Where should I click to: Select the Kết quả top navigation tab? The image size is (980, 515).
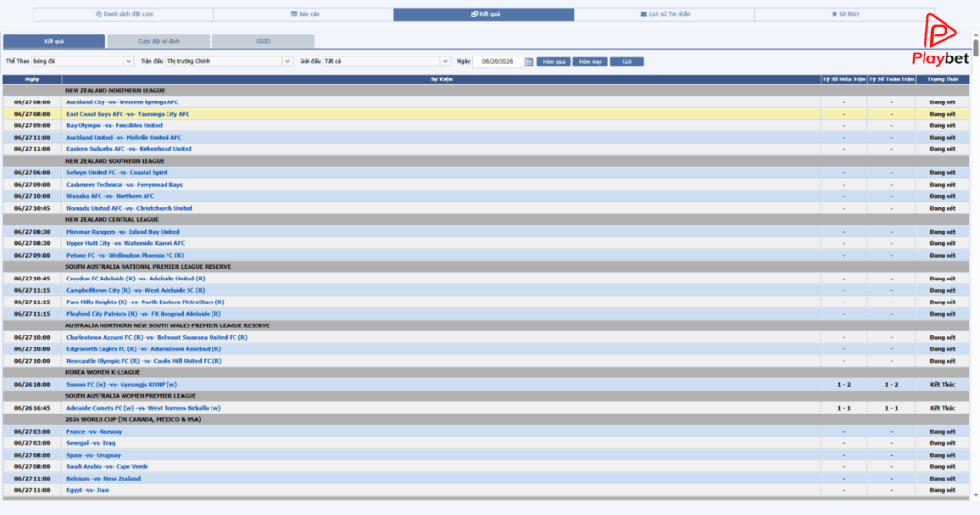tap(484, 14)
